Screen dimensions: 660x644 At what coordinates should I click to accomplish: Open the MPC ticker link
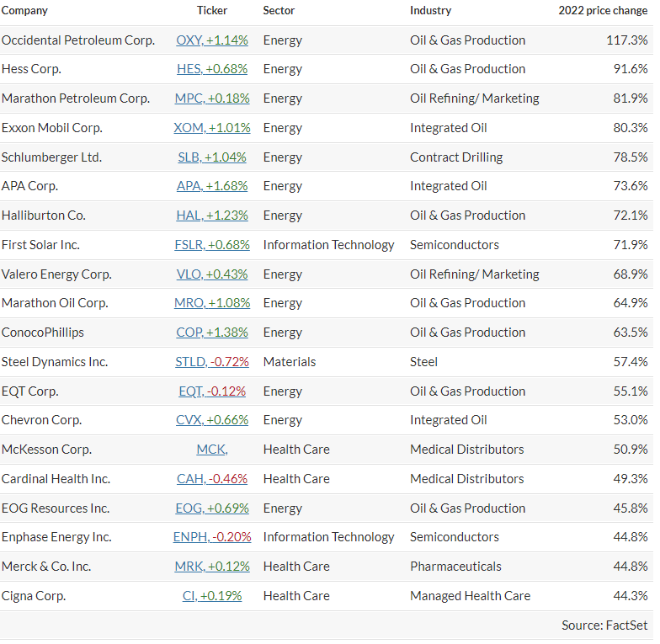[x=212, y=98]
